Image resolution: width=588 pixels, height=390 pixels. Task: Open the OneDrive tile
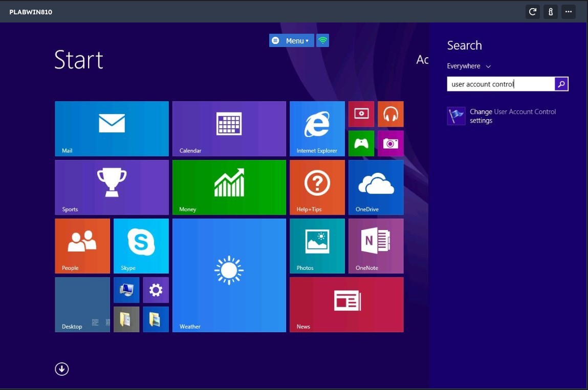click(x=376, y=187)
